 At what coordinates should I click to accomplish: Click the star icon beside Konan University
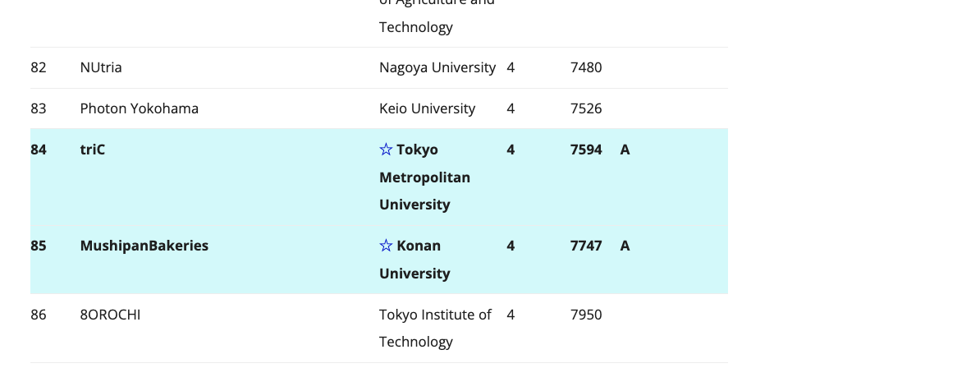(387, 246)
